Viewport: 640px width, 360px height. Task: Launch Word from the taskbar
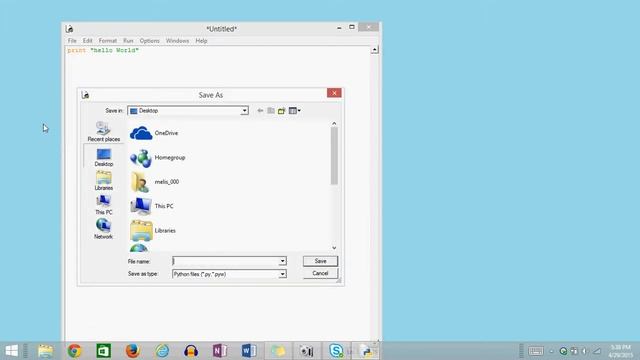pyautogui.click(x=249, y=351)
